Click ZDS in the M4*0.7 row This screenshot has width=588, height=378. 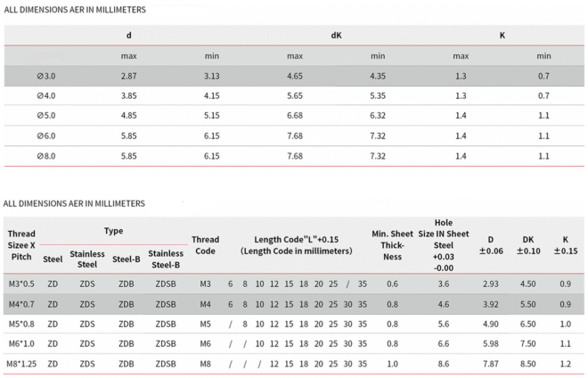87,304
